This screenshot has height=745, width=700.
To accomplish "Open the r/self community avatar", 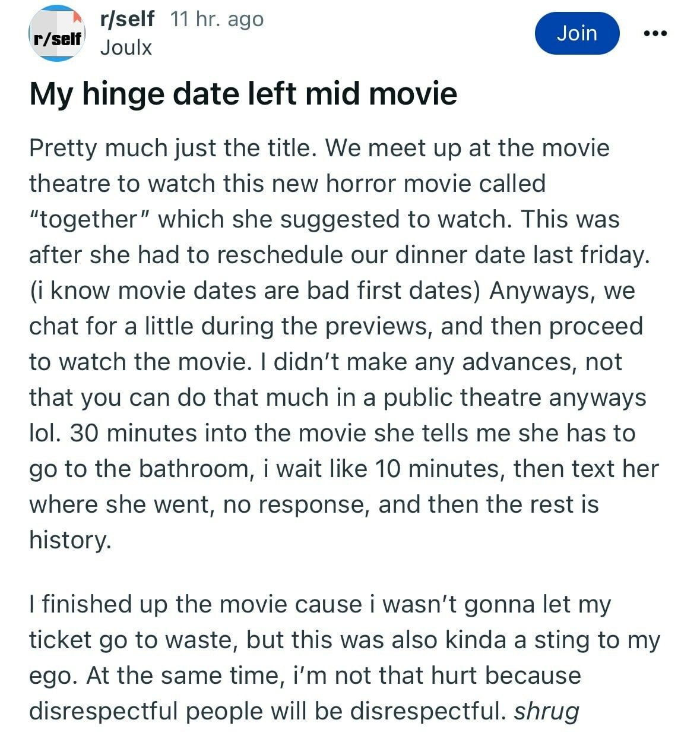I will (x=58, y=33).
